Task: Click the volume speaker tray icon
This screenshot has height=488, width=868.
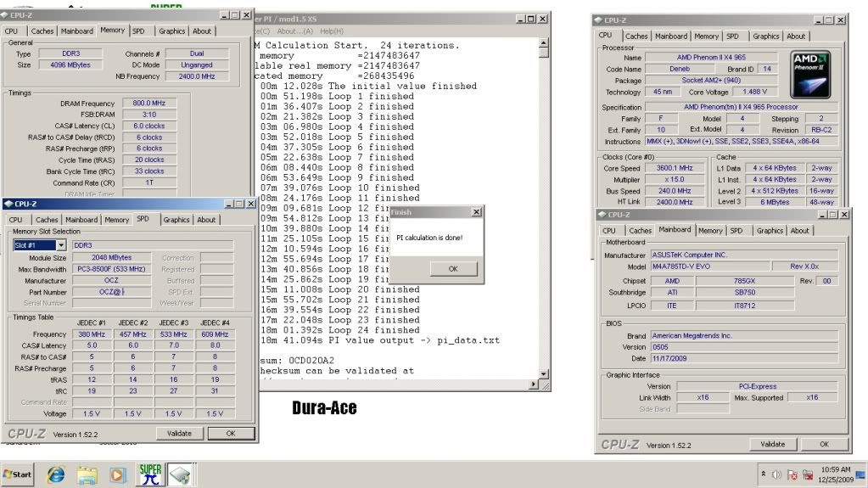Action: coord(777,474)
